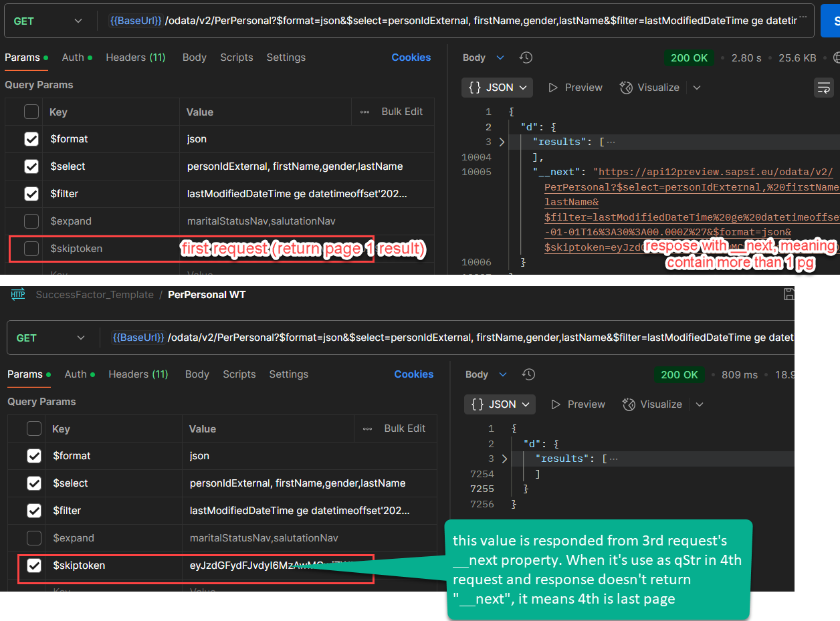Switch to the Headers (11) tab
Image resolution: width=840 pixels, height=621 pixels.
tap(136, 57)
